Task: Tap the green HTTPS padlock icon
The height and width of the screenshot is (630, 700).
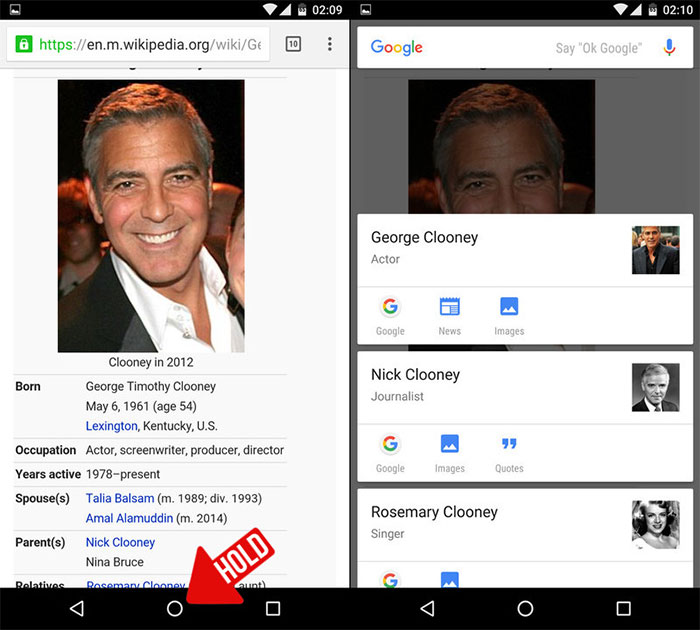Action: click(22, 44)
